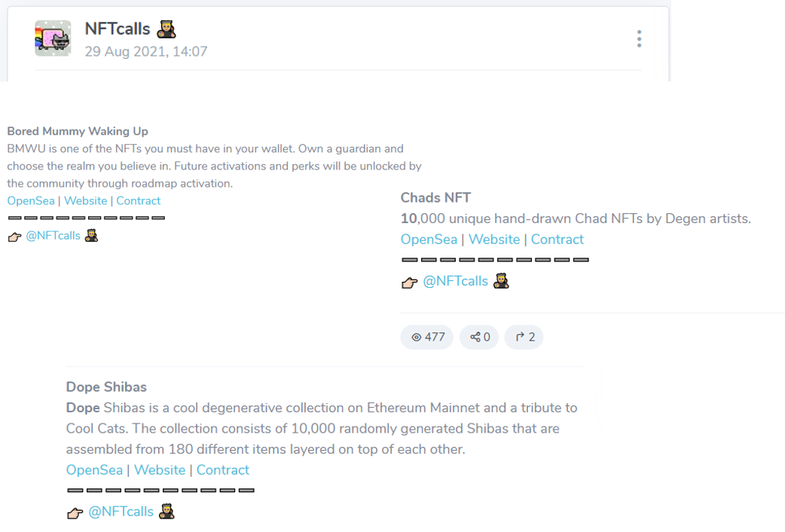Screen dimensions: 785x532
Task: Click the 477 views eye counter
Action: (427, 337)
